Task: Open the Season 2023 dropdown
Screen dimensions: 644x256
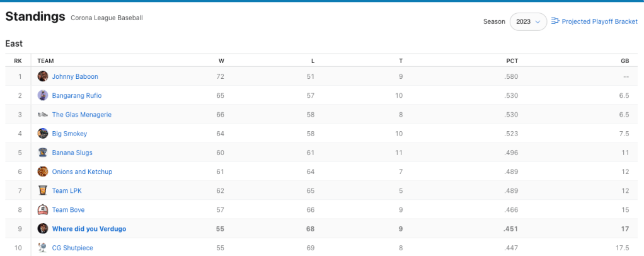Action: [527, 21]
